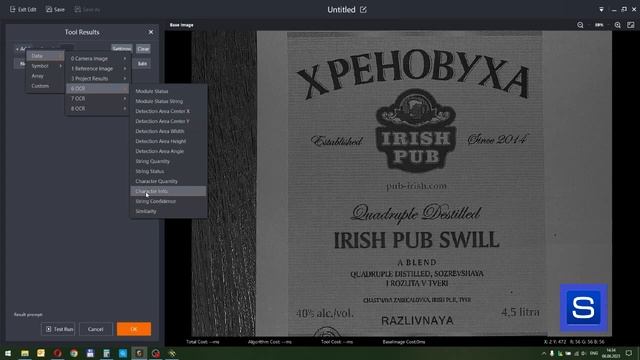Zoom out the base image view
The width and height of the screenshot is (640, 360).
pyautogui.click(x=580, y=25)
